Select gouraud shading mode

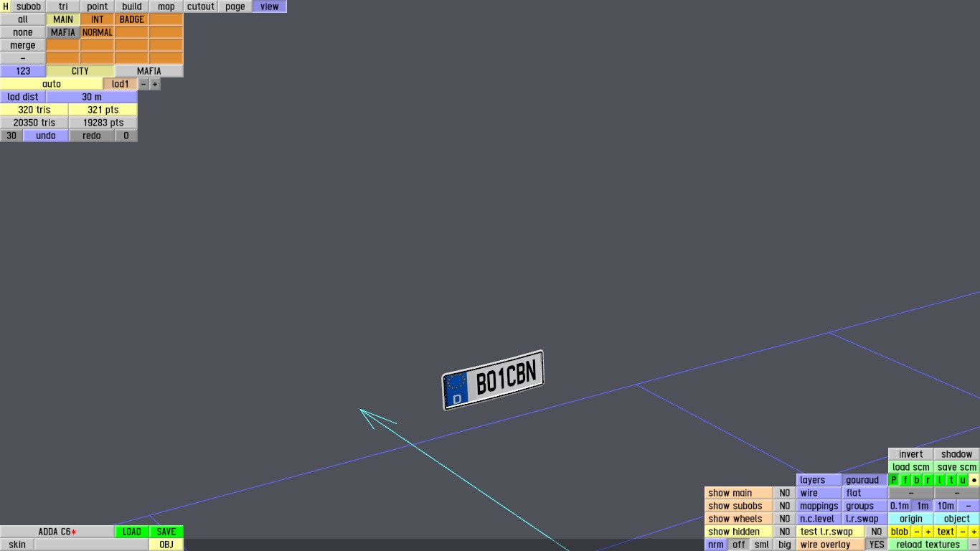pos(865,480)
